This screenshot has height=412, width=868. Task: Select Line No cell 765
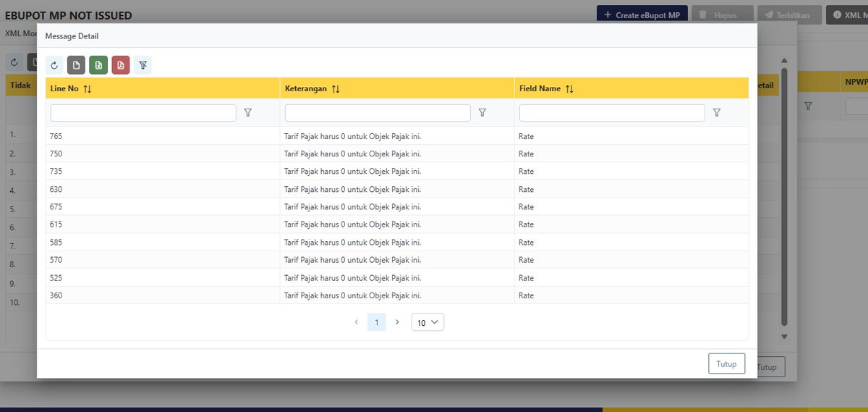(x=163, y=135)
